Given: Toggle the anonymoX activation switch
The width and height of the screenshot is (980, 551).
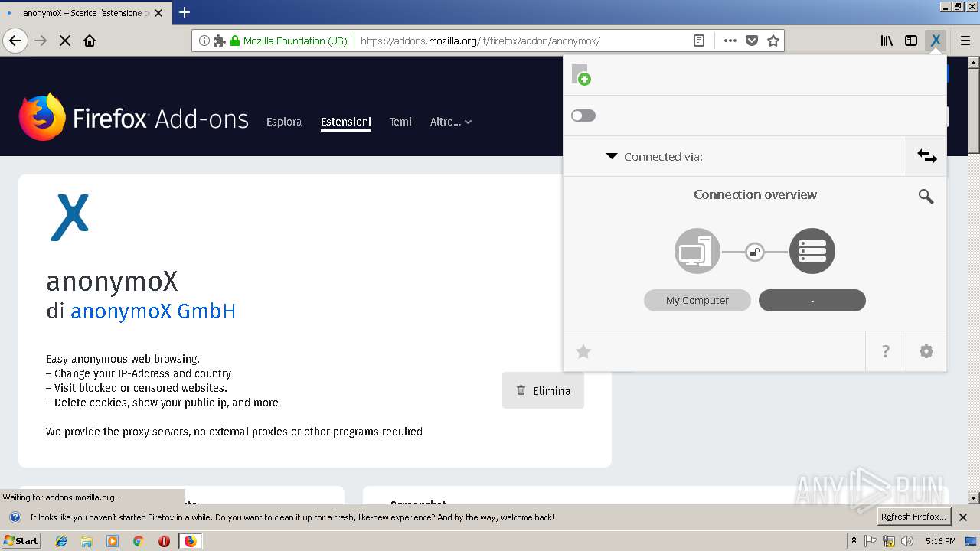Looking at the screenshot, I should 583,116.
